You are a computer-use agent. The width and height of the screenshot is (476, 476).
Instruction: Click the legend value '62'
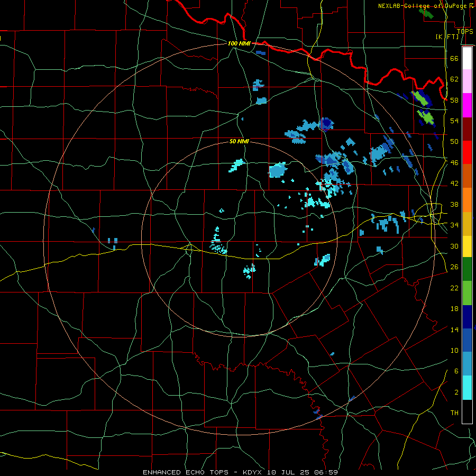pos(454,79)
